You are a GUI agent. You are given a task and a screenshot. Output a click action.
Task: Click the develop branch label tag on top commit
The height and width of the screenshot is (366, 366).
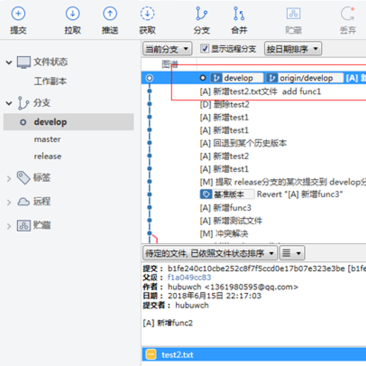tap(236, 78)
